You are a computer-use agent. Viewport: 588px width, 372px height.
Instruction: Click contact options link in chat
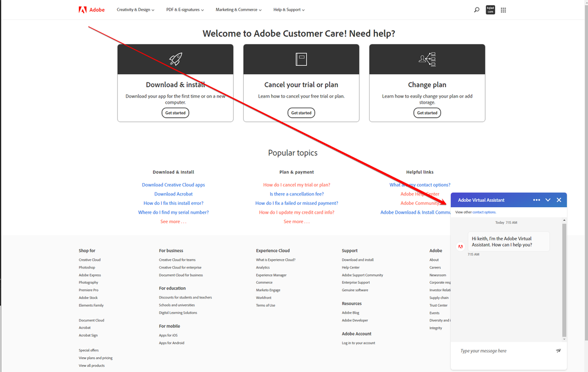pos(484,212)
